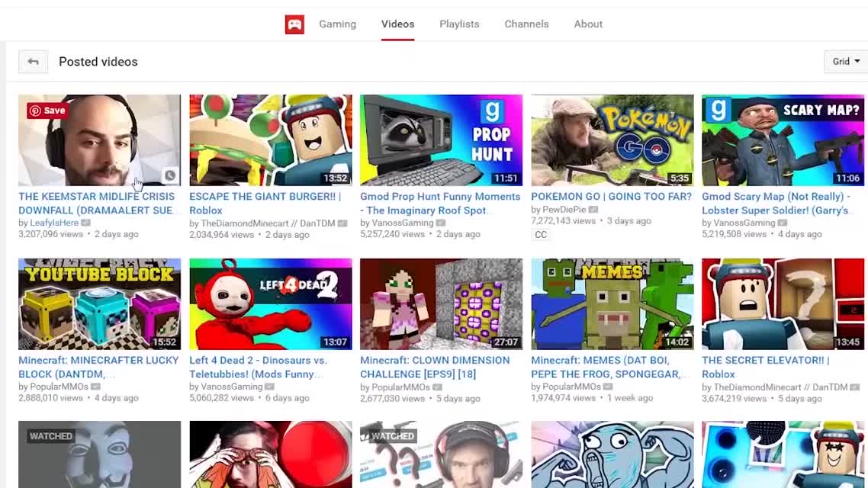The image size is (868, 488).
Task: Open Minecraft MEMES DAT BOI title
Action: coord(610,367)
